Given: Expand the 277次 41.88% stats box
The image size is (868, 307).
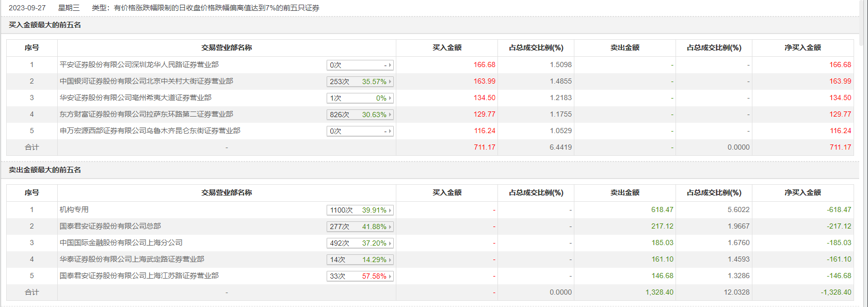Looking at the screenshot, I should coord(360,227).
